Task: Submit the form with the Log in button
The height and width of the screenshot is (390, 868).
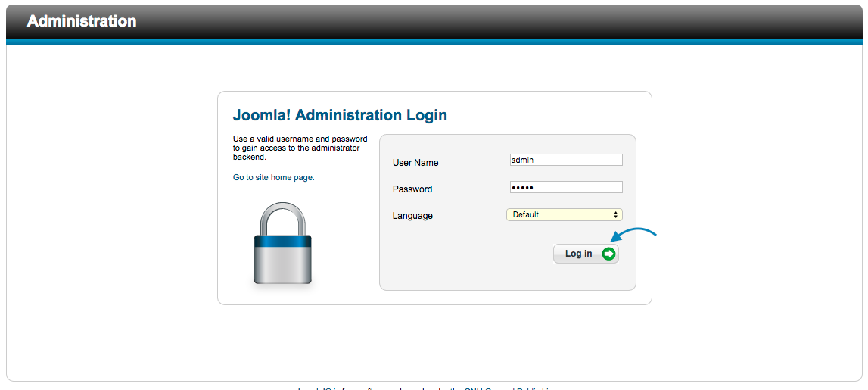Action: 586,254
